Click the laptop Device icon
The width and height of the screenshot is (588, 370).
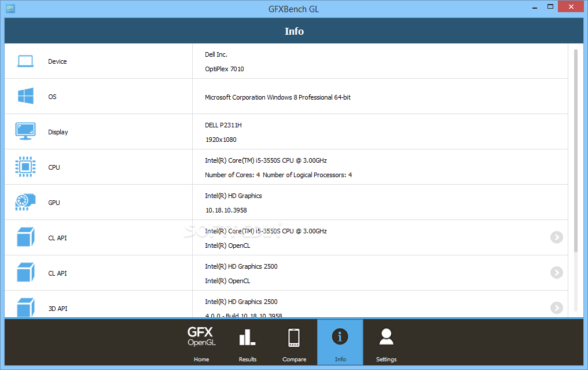pos(25,61)
